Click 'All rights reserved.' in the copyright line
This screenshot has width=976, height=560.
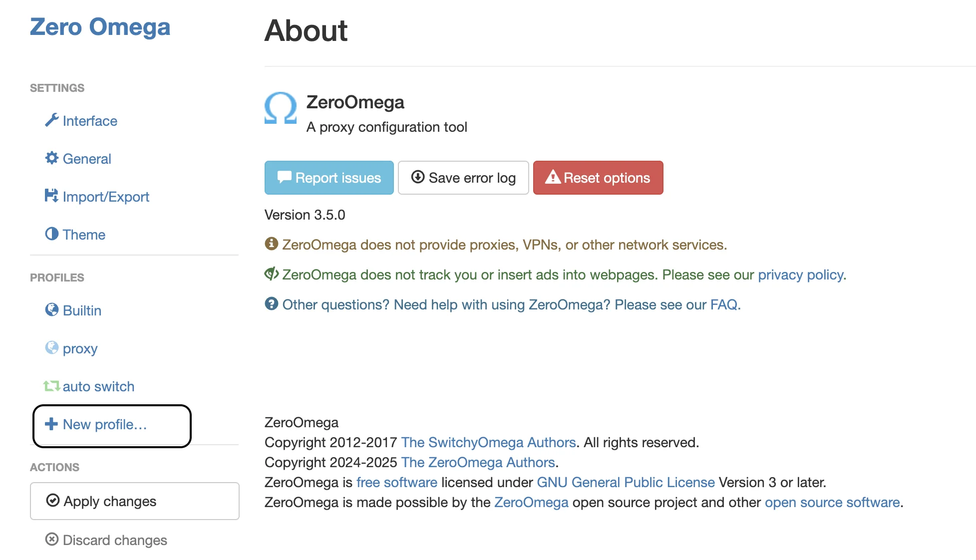[642, 442]
